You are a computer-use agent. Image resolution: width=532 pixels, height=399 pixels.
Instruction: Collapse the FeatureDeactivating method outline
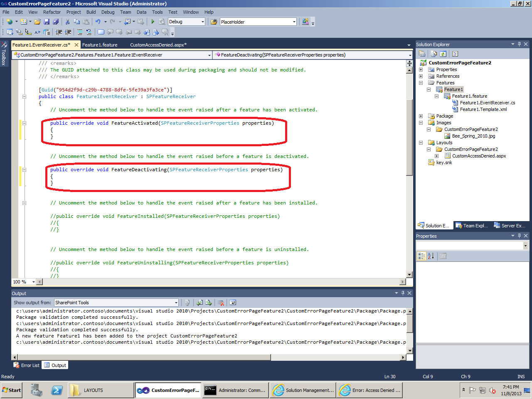pos(24,170)
